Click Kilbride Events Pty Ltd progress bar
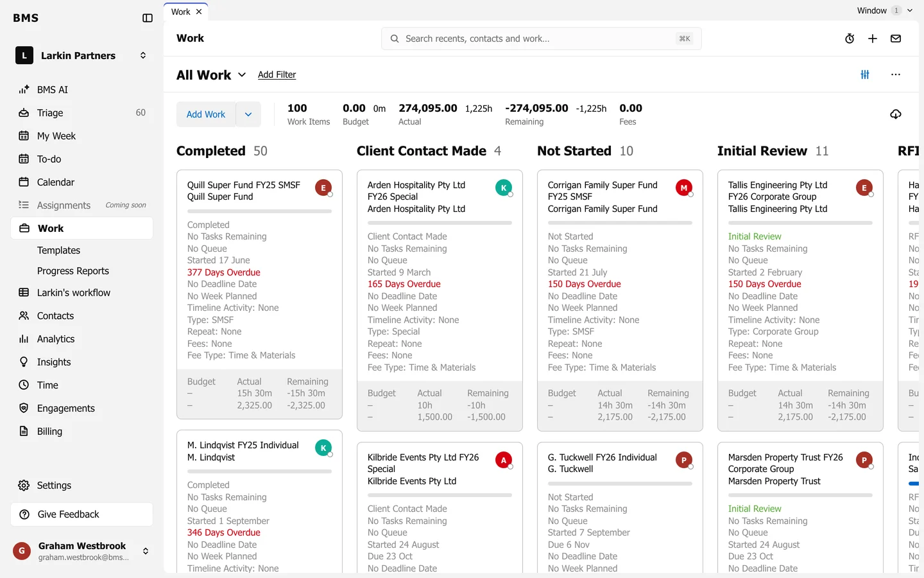The image size is (924, 578). point(440,495)
